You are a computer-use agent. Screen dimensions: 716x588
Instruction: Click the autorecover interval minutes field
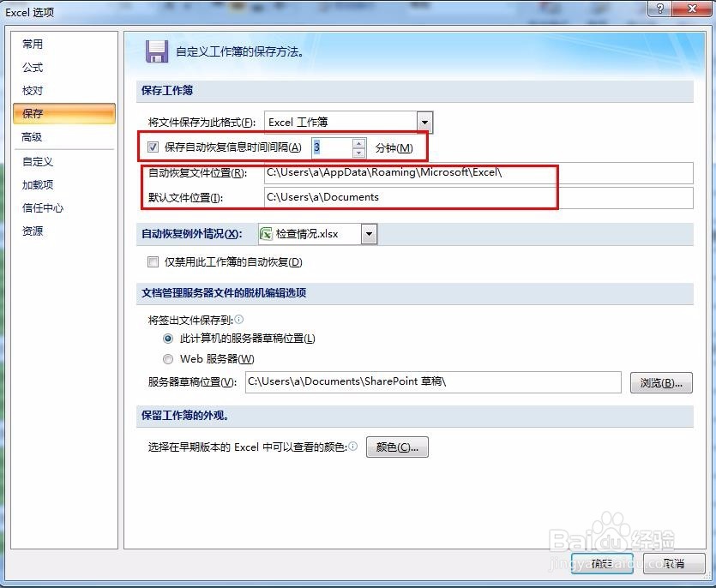[x=333, y=147]
